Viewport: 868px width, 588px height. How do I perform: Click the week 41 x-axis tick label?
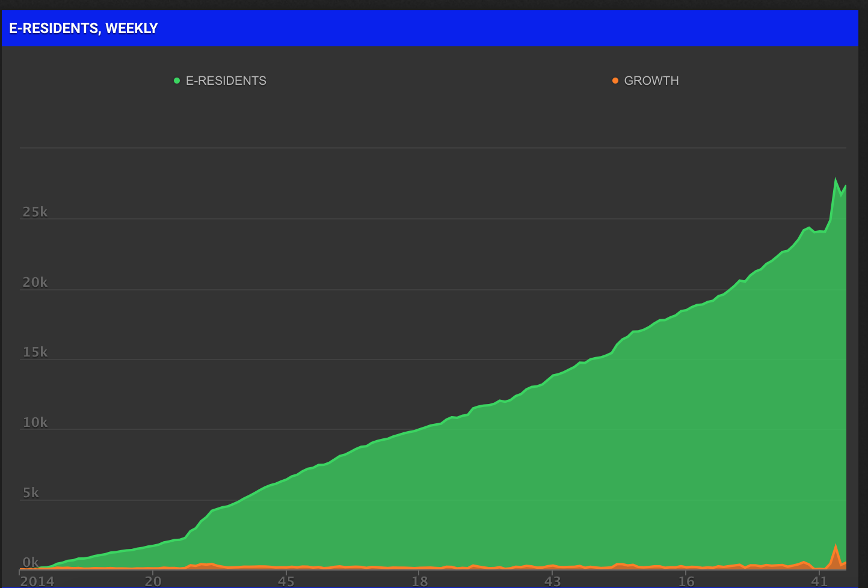point(819,581)
